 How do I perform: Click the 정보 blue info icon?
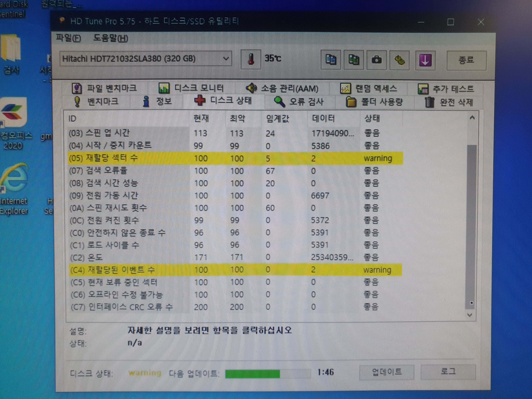[146, 101]
